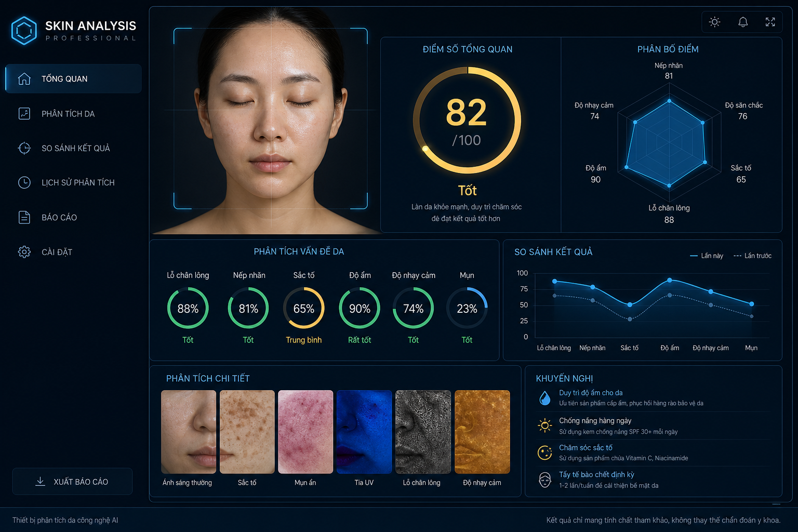Click the home icon beside Tổng quan
The image size is (798, 532).
(24, 79)
